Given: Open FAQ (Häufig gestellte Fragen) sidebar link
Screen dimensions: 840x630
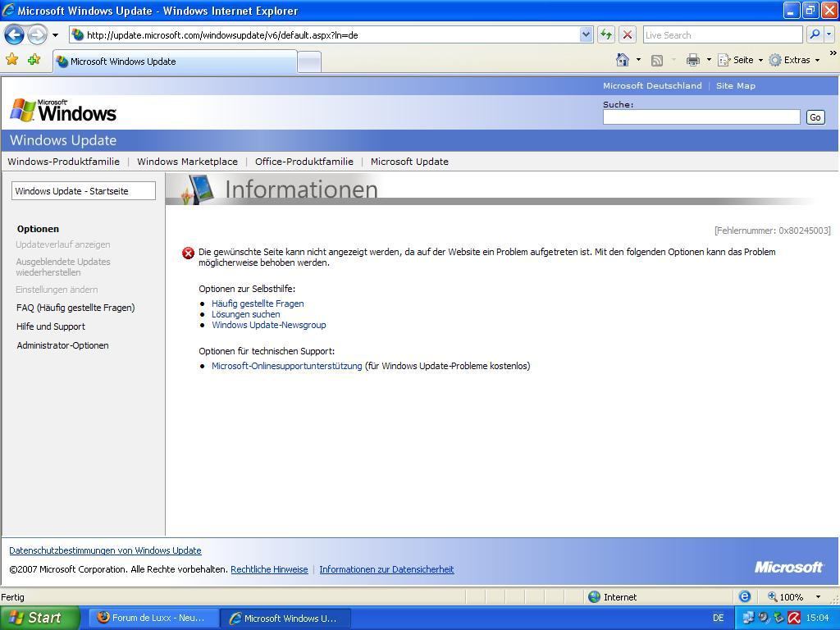Looking at the screenshot, I should (x=75, y=308).
